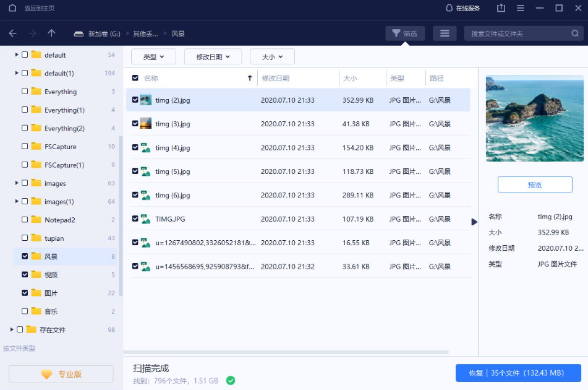Uncheck the timg (3).jpg file checkbox
588x390 pixels.
click(135, 123)
